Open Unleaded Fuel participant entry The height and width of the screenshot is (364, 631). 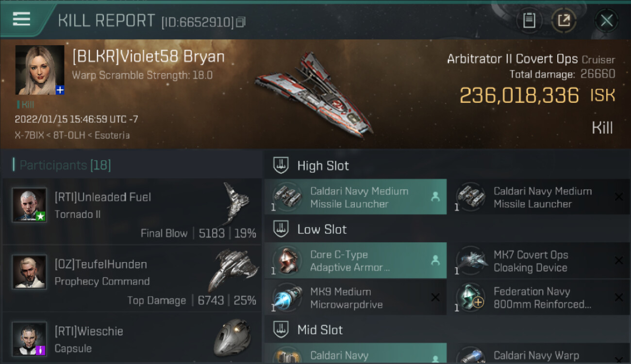pyautogui.click(x=132, y=212)
